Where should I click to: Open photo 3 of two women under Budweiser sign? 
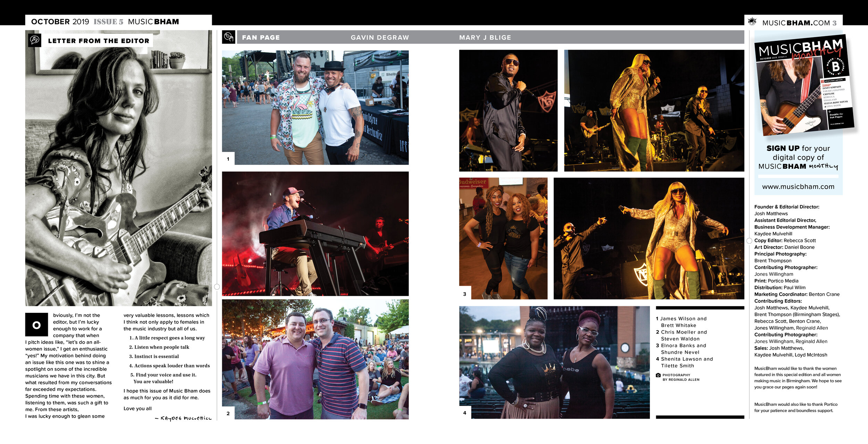click(503, 238)
